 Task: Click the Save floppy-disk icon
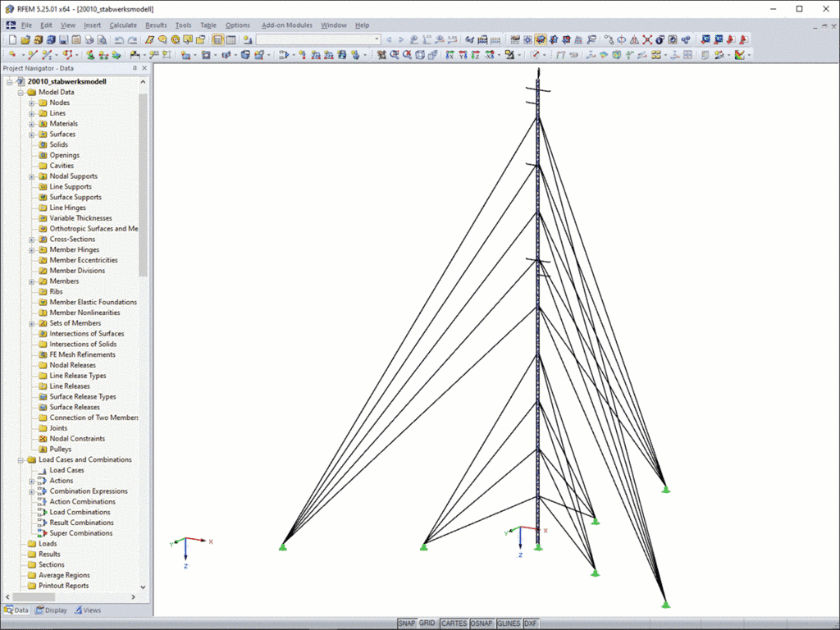(63, 39)
